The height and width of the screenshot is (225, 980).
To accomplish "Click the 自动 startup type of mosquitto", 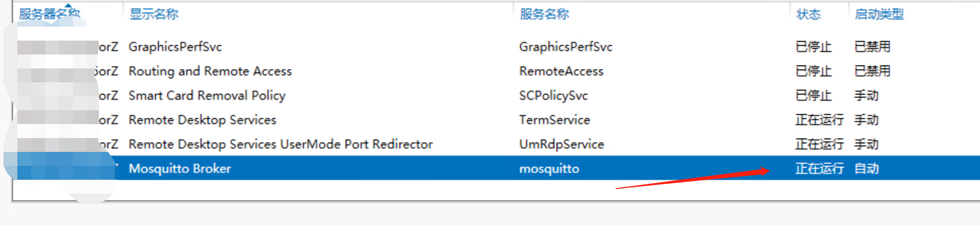I will 866,169.
